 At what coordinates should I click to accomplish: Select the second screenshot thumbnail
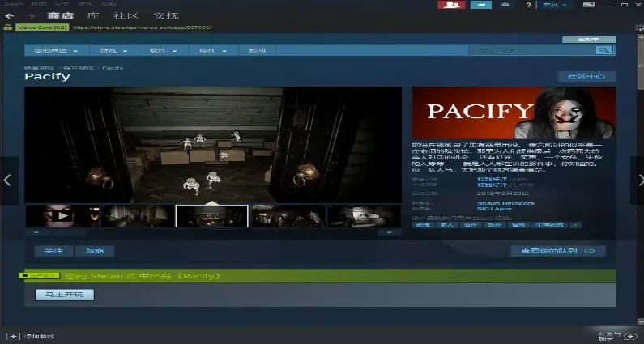tap(138, 216)
